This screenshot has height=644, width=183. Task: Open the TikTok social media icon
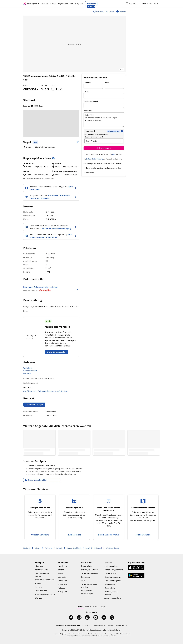click(x=87, y=617)
